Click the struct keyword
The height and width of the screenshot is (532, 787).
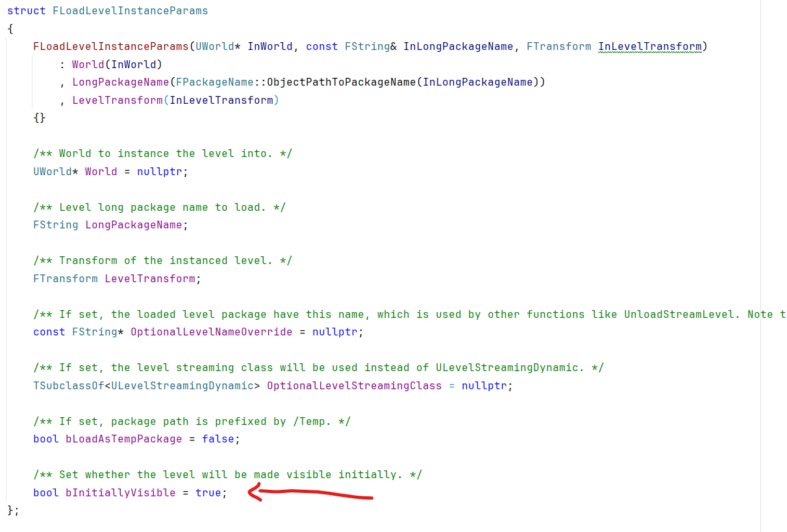[x=27, y=11]
